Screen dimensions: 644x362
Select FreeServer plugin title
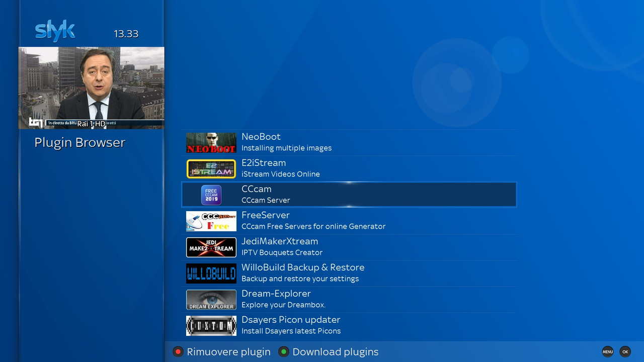pos(266,215)
